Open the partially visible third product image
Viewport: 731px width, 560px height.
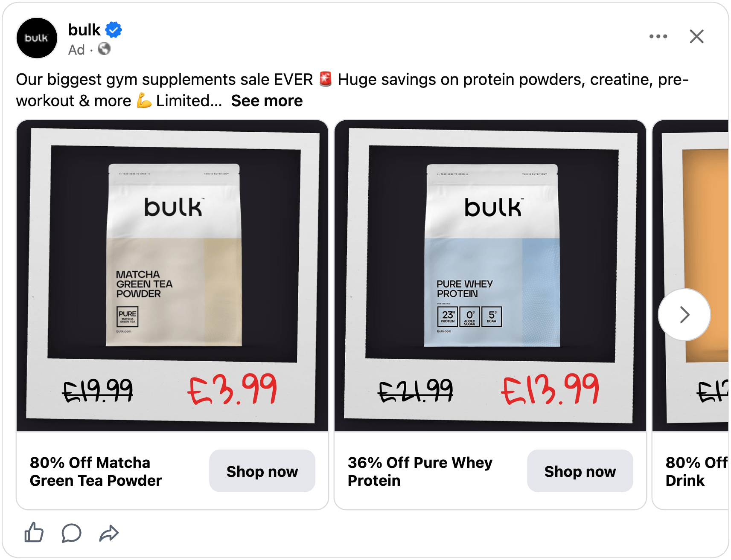(x=690, y=276)
